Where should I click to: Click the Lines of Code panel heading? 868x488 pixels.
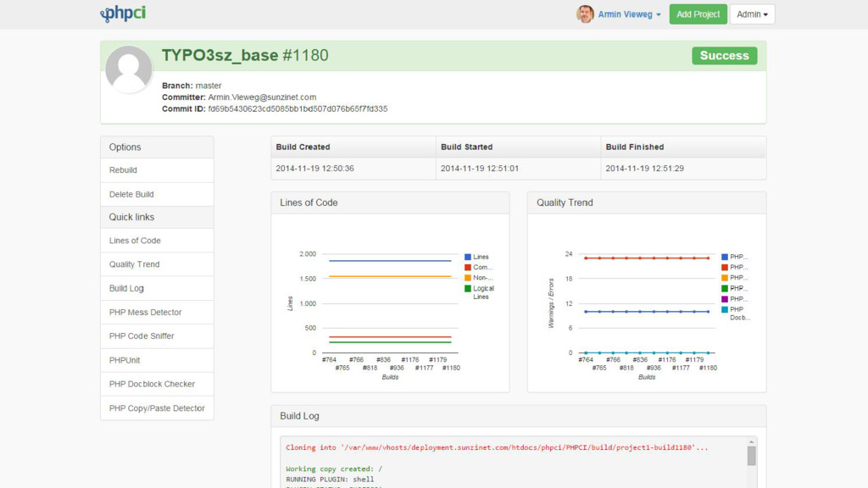(309, 203)
